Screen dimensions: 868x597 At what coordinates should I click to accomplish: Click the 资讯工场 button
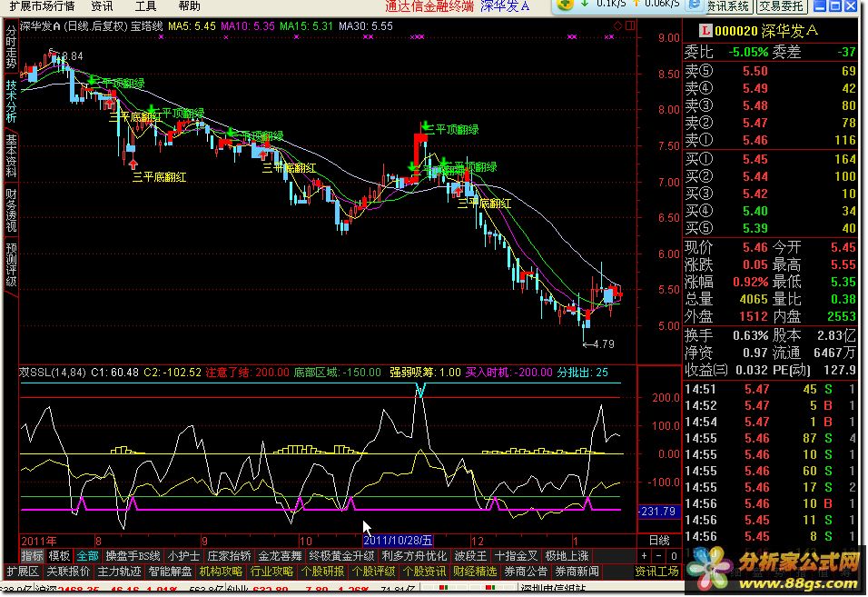click(x=657, y=572)
